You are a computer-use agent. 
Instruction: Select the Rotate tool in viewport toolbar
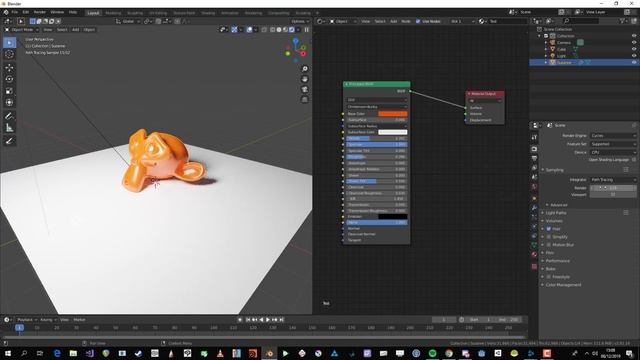pyautogui.click(x=9, y=79)
